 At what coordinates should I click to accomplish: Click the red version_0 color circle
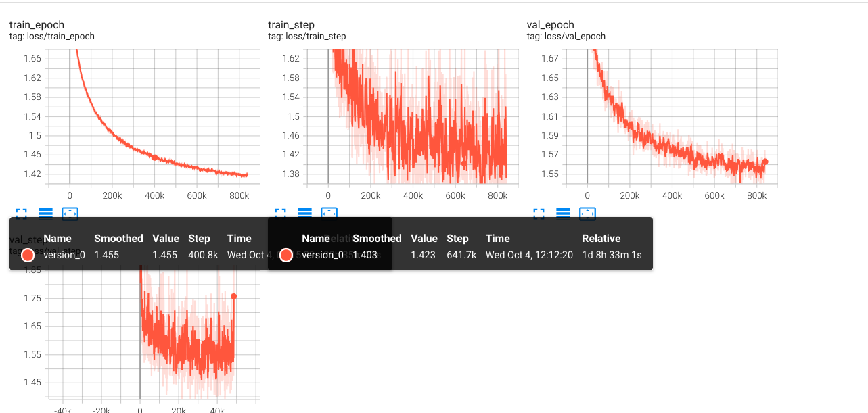pos(285,255)
